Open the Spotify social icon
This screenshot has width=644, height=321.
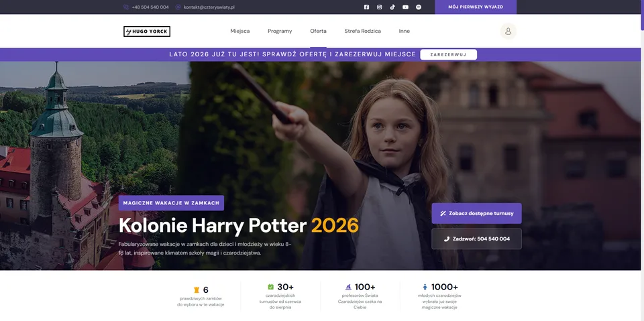coord(419,7)
